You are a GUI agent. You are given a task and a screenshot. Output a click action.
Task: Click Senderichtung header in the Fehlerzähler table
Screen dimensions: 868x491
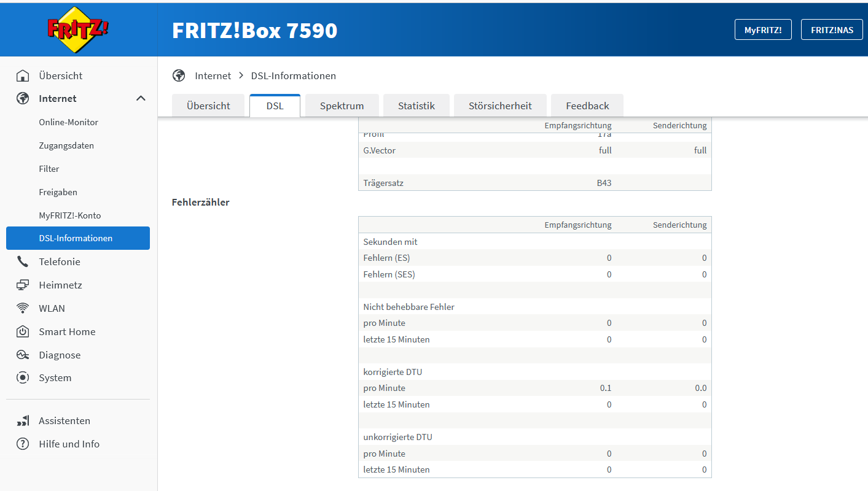680,225
